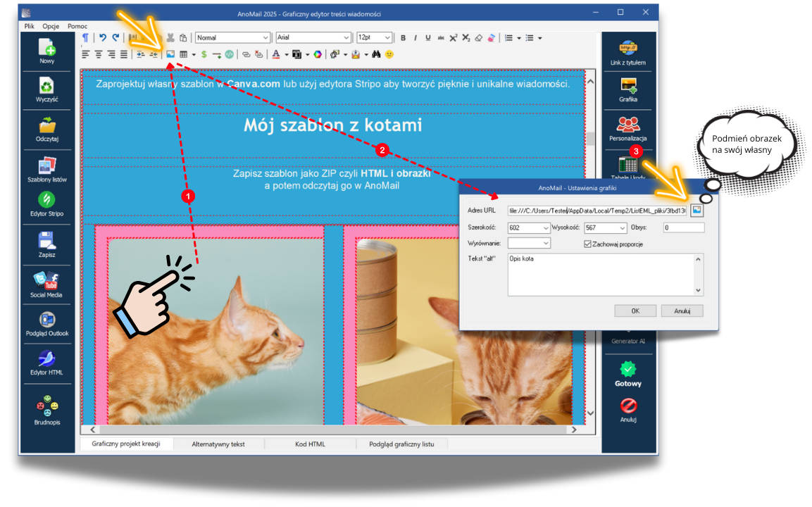Toggle subscript formatting
812x507 pixels.
[466, 38]
